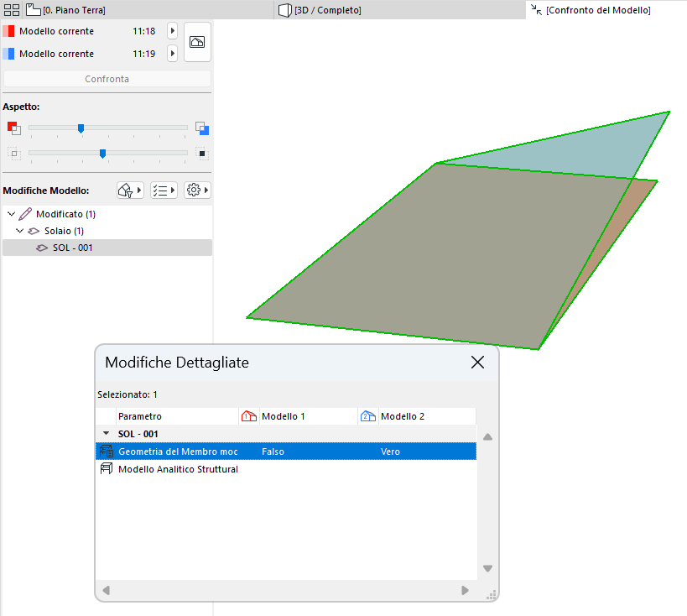Click the transparency slider handle

(x=102, y=154)
